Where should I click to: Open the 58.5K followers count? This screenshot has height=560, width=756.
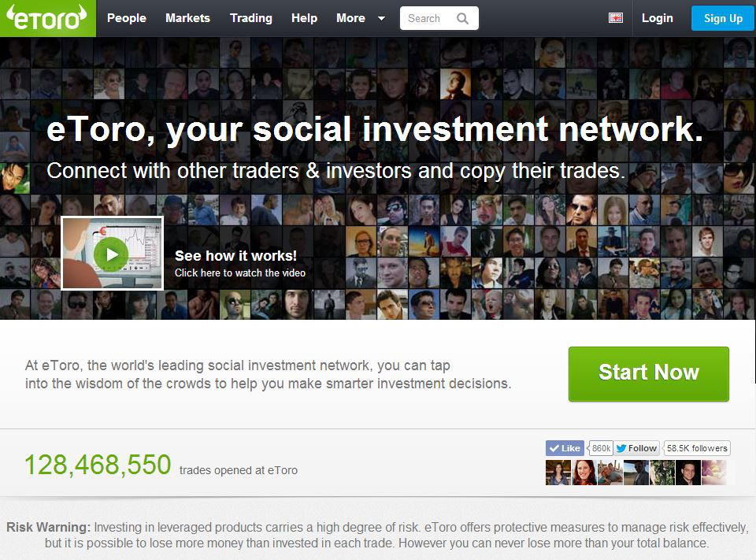697,448
